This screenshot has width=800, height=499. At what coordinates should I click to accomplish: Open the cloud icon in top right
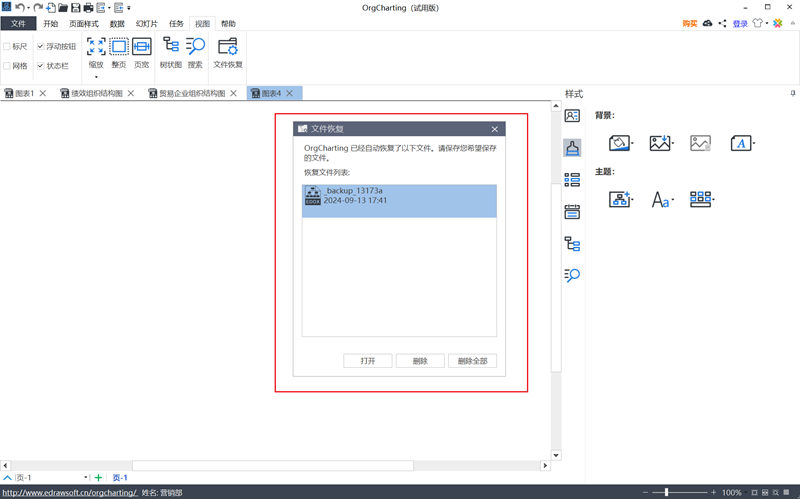point(707,23)
